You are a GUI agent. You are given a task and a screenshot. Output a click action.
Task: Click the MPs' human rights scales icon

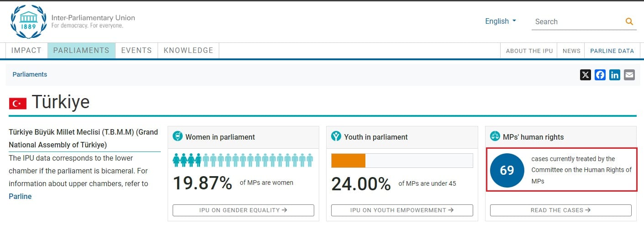coord(495,136)
